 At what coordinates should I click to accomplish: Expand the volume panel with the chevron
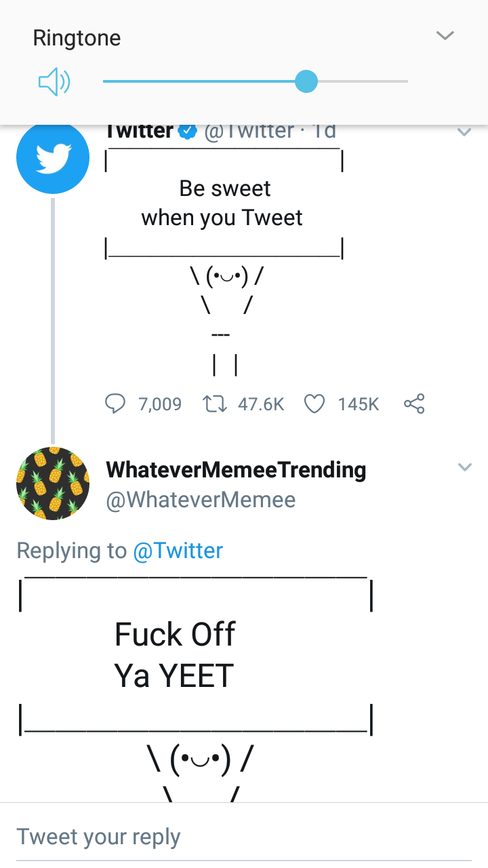pyautogui.click(x=445, y=35)
